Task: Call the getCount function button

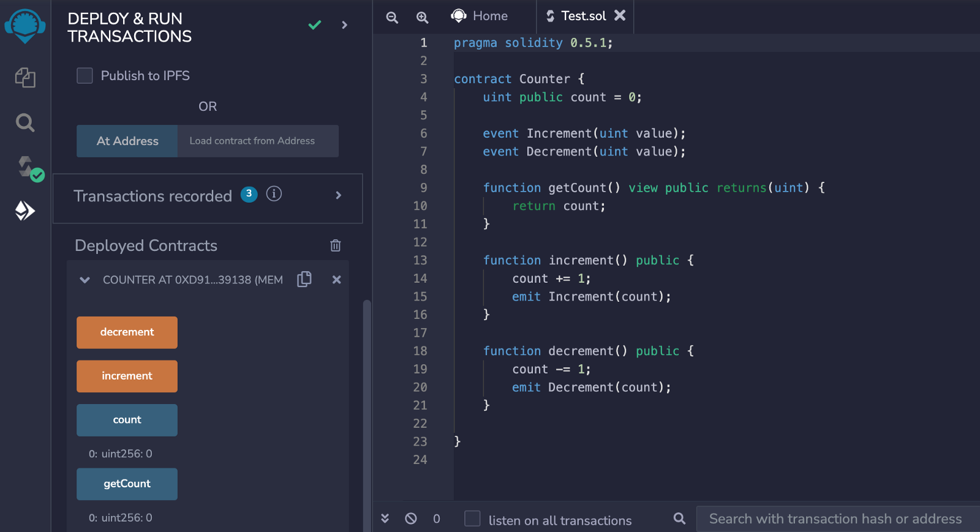Action: pos(127,484)
